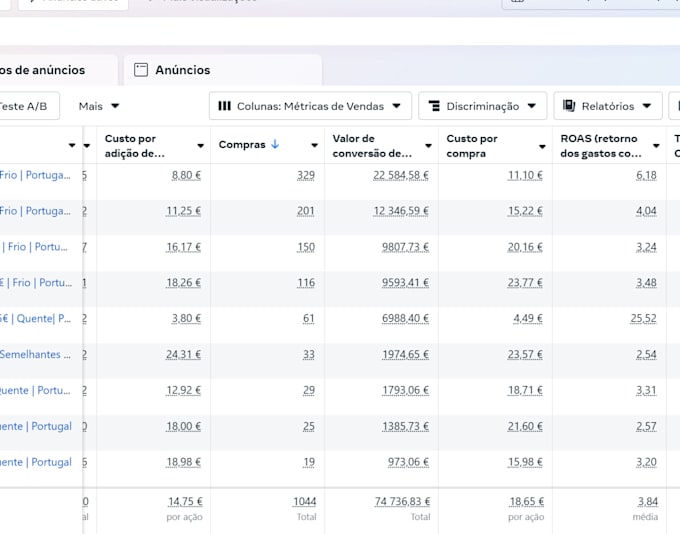Viewport: 680px width, 534px height.
Task: Click the 150 purchases value
Action: click(306, 247)
